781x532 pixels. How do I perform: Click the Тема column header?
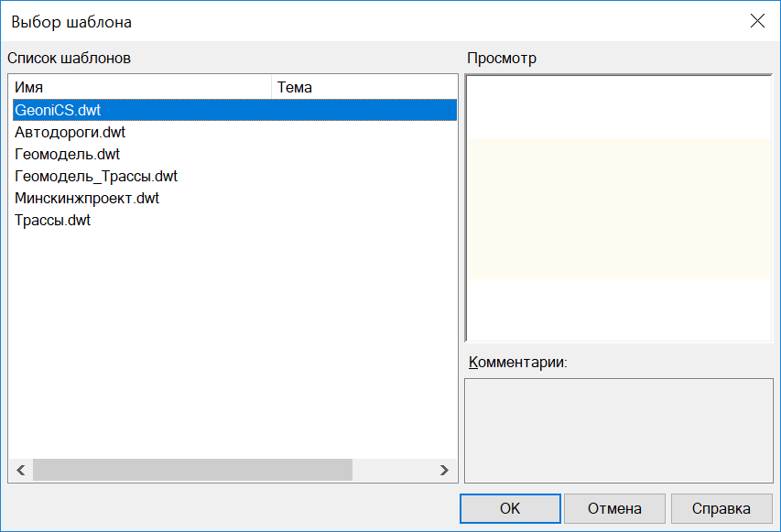coord(363,88)
